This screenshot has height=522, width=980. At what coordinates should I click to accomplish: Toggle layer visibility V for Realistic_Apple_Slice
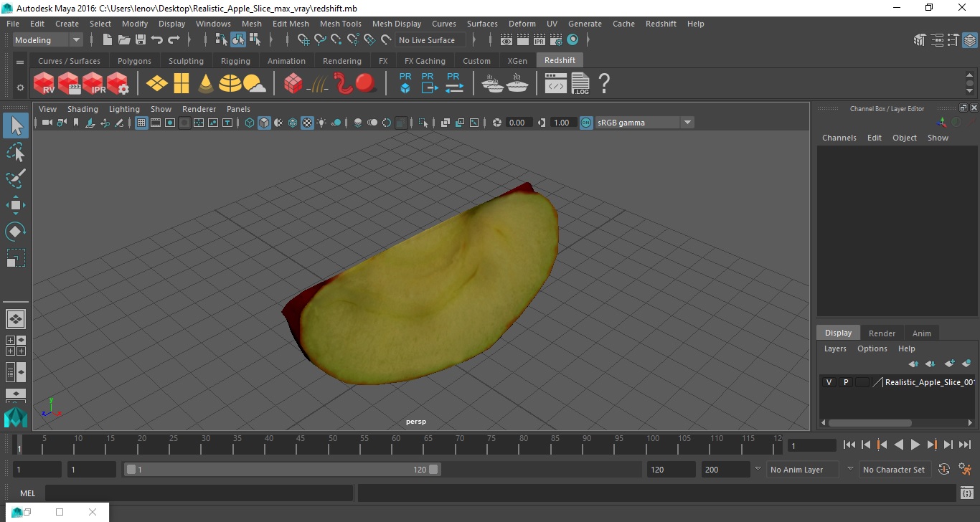click(829, 382)
